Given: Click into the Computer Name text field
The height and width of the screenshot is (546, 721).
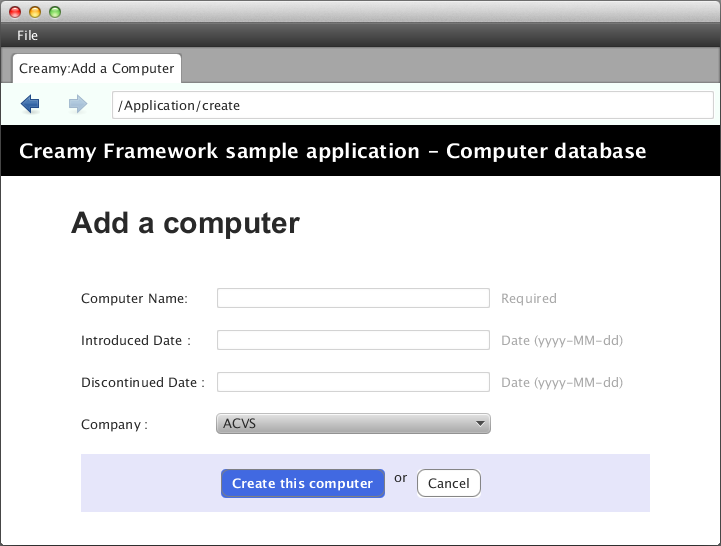Looking at the screenshot, I should coord(352,298).
